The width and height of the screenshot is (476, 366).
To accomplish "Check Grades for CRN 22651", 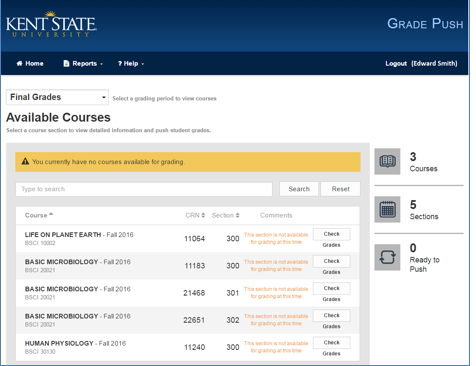I will click(331, 316).
